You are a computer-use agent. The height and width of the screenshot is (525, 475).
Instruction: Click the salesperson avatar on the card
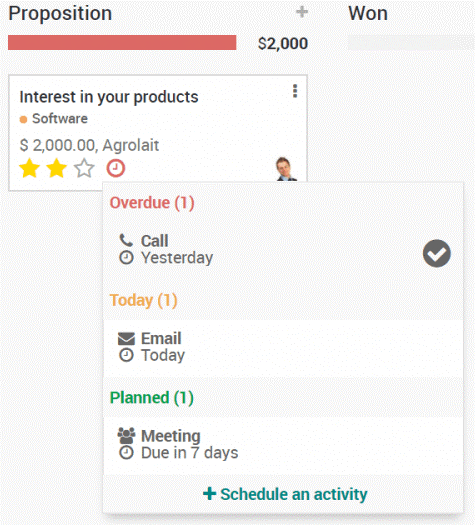tap(286, 169)
